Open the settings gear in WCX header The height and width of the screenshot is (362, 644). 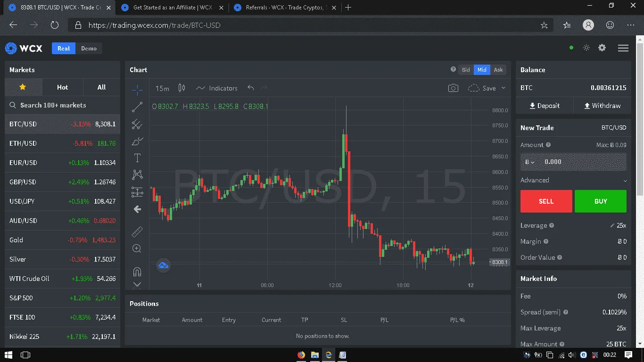tap(602, 48)
